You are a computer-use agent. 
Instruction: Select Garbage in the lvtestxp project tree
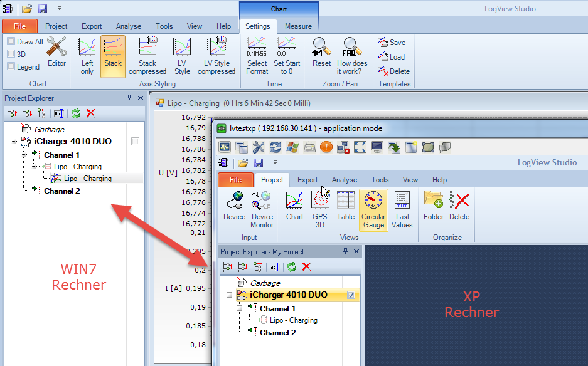pyautogui.click(x=265, y=283)
